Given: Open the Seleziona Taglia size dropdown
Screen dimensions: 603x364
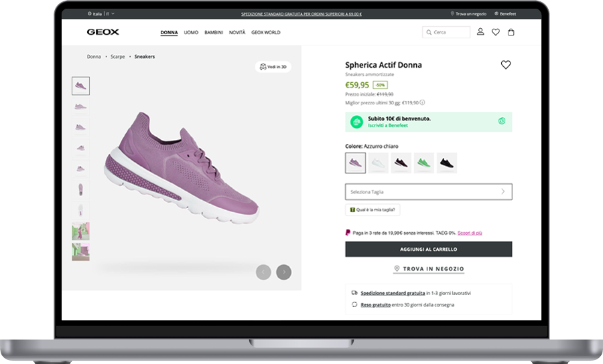Looking at the screenshot, I should pyautogui.click(x=428, y=191).
